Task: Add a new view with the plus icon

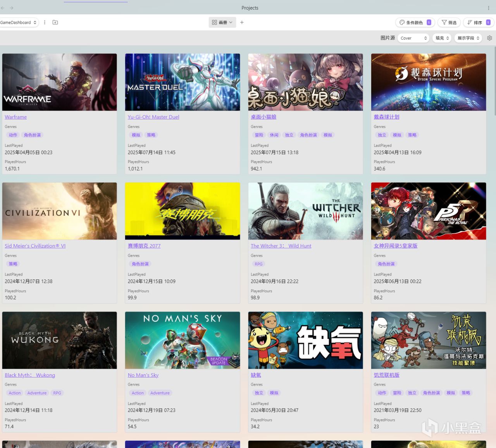Action: pyautogui.click(x=242, y=22)
